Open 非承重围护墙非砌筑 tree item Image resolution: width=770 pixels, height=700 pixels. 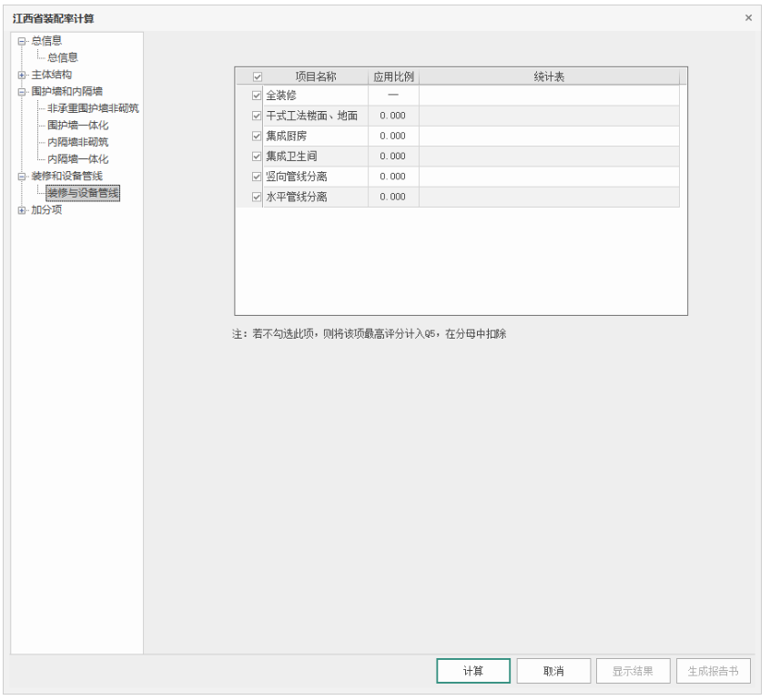(93, 108)
